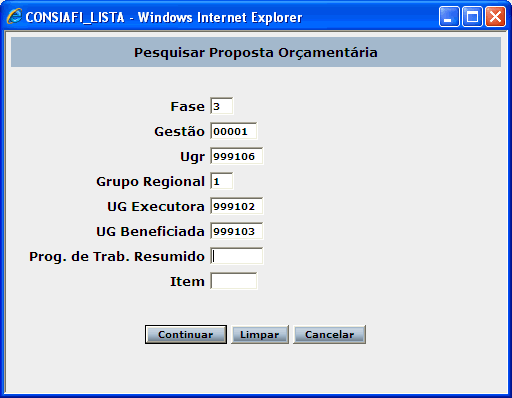Image resolution: width=512 pixels, height=398 pixels.
Task: Click the empty Item input field
Action: coord(234,281)
